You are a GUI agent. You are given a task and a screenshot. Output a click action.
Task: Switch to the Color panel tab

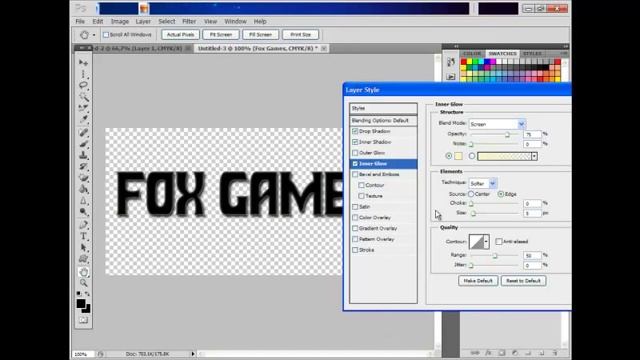click(x=472, y=53)
